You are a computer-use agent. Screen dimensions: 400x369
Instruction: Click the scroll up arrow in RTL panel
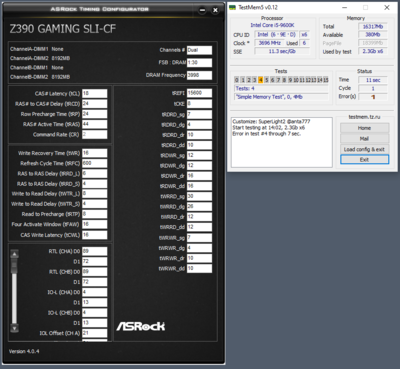[x=14, y=254]
